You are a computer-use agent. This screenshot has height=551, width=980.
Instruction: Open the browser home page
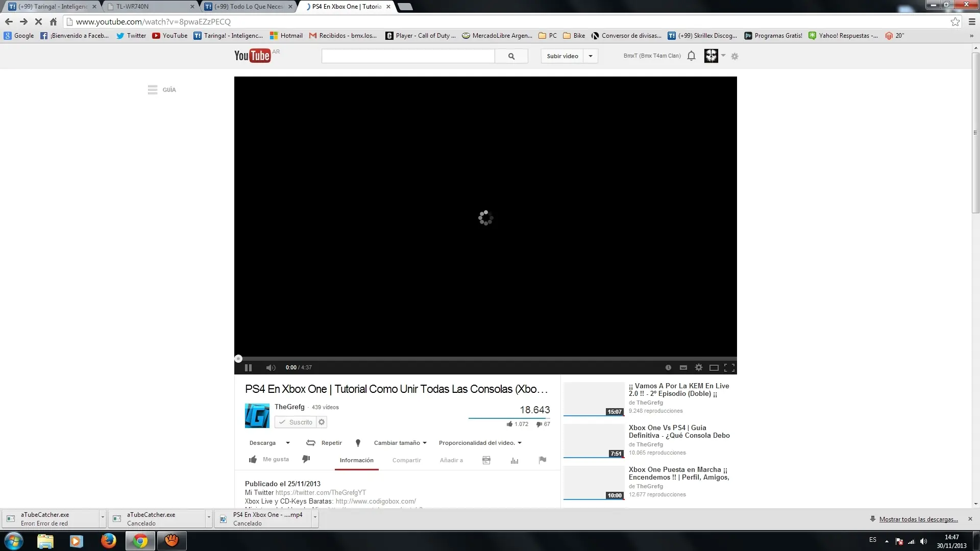53,21
